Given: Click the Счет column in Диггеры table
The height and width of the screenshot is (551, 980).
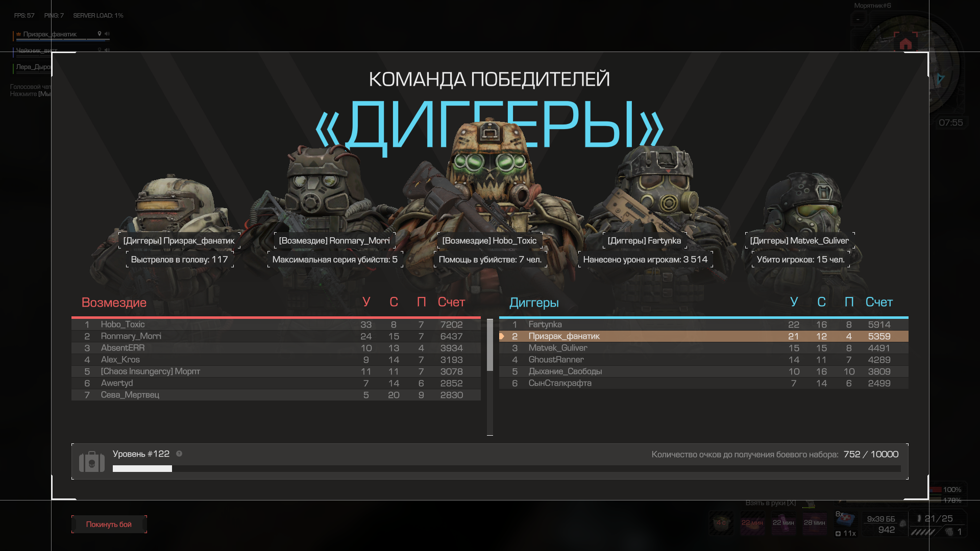Looking at the screenshot, I should coord(878,302).
